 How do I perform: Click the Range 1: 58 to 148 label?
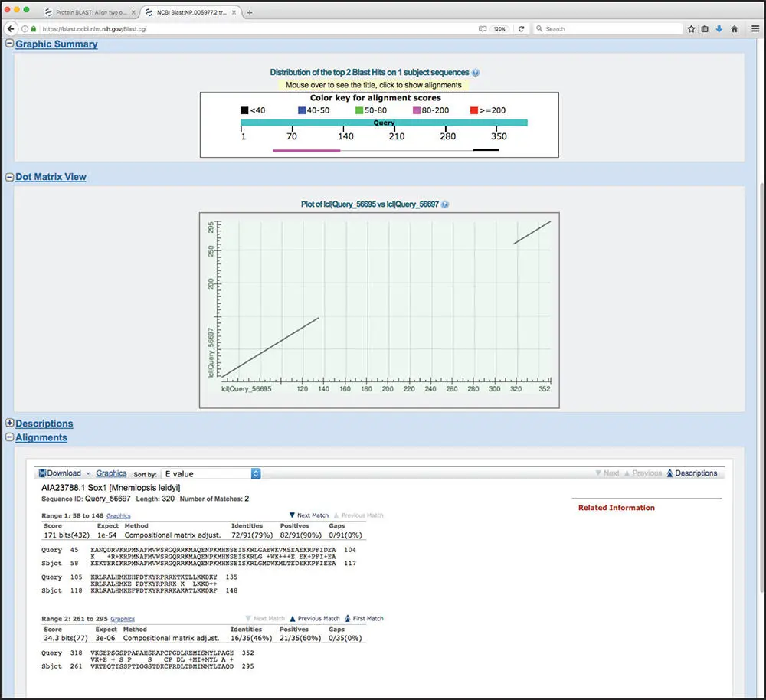[x=72, y=516]
